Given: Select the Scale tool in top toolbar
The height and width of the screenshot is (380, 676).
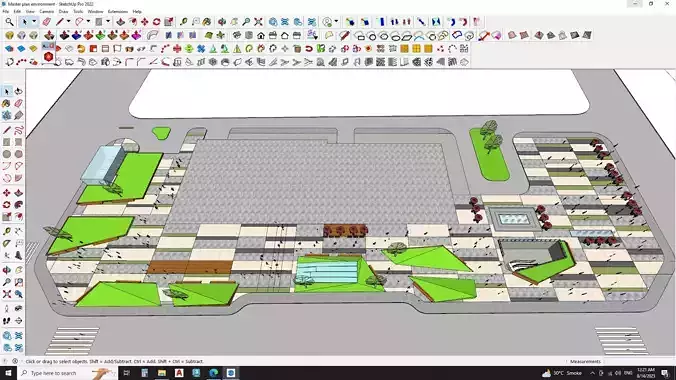Looking at the screenshot, I should point(169,22).
